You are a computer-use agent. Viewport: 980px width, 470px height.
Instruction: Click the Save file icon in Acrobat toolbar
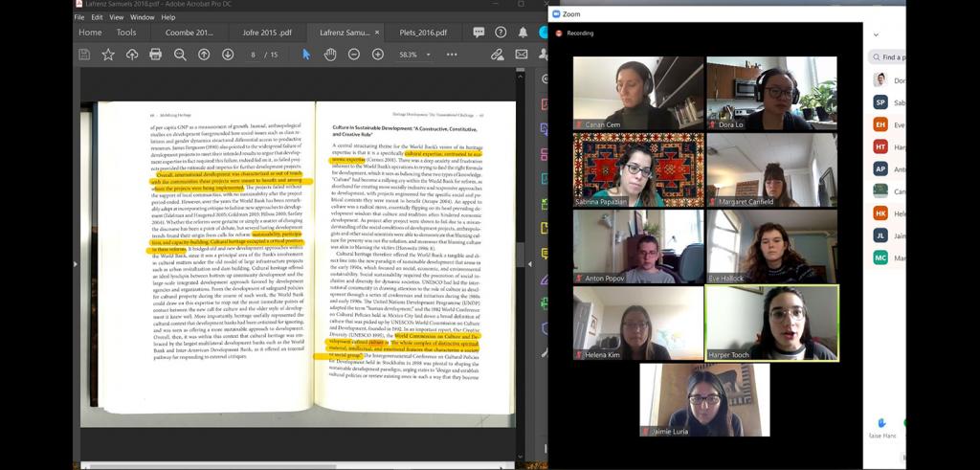[x=84, y=55]
